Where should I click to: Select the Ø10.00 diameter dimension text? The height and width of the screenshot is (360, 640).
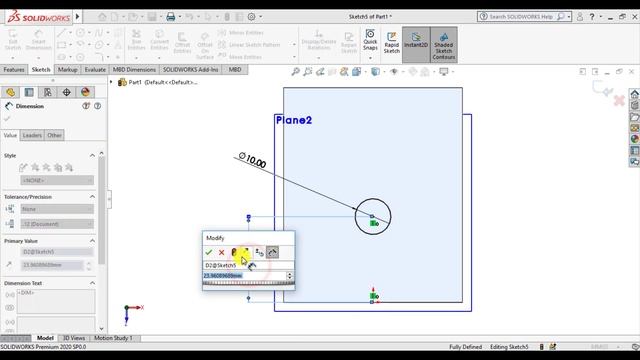click(253, 160)
